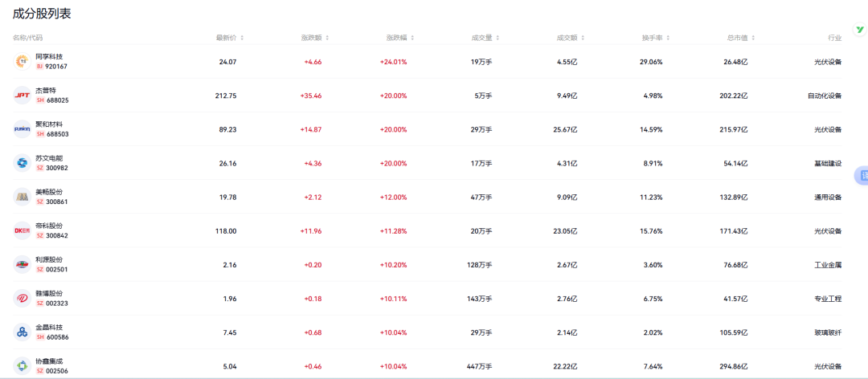Viewport: 868px width, 379px height.
Task: Open the 协鑫集成 stock name link
Action: pos(48,361)
